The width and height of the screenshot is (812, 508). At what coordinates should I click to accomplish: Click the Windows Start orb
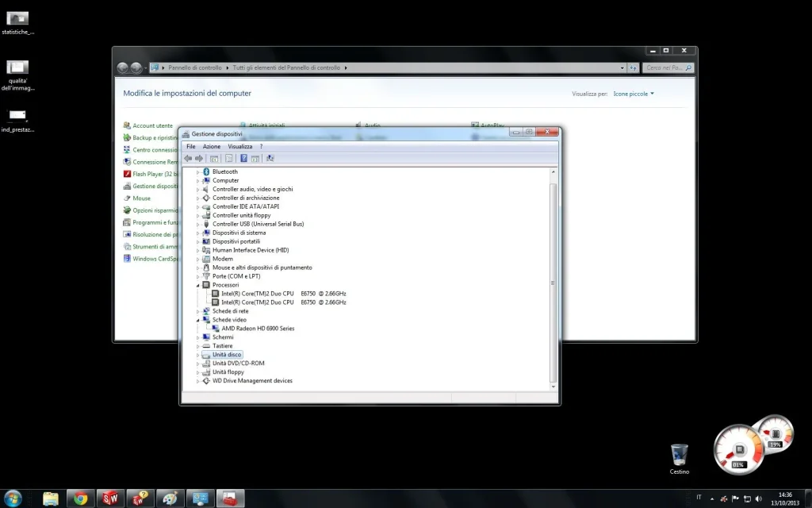click(x=13, y=498)
